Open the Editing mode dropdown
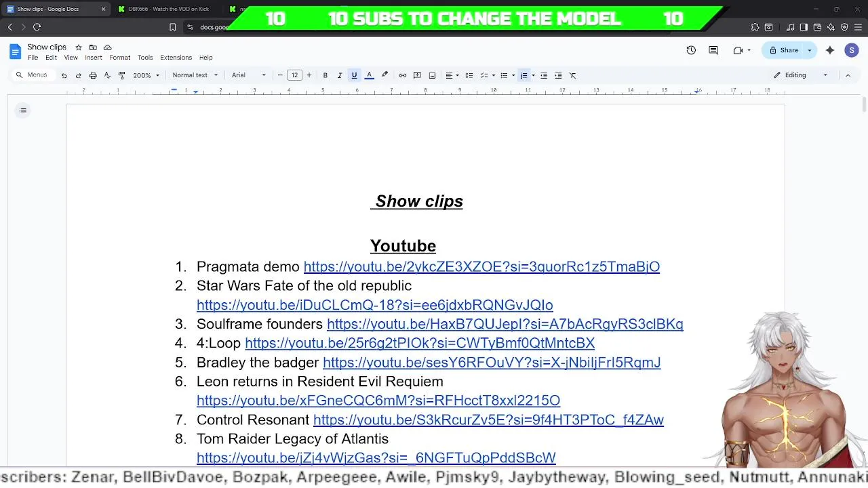This screenshot has height=488, width=868. tap(800, 75)
